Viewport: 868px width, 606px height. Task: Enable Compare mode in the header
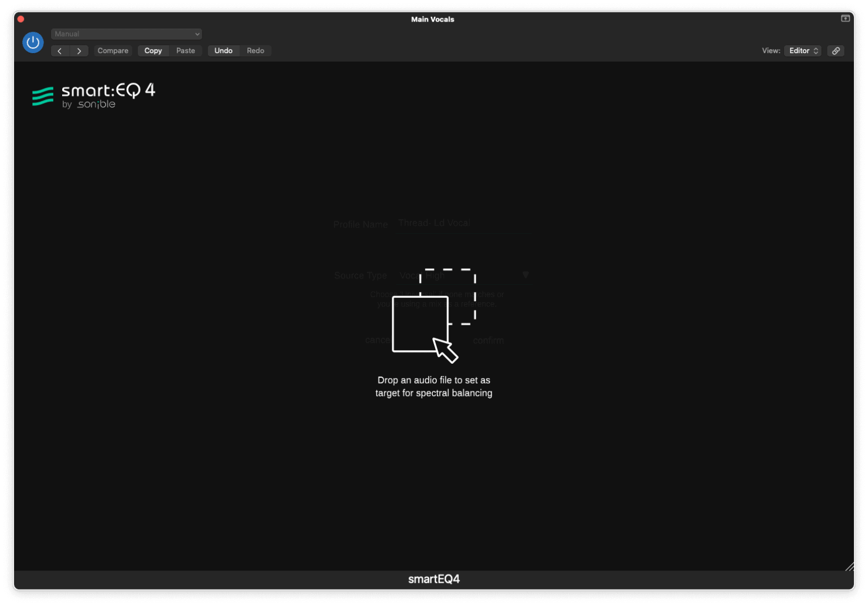click(x=112, y=50)
